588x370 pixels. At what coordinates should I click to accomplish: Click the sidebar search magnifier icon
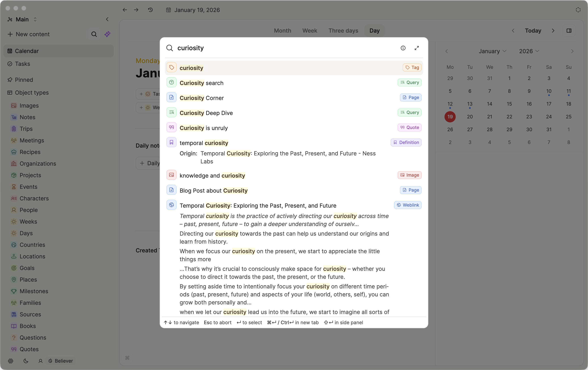pyautogui.click(x=94, y=34)
